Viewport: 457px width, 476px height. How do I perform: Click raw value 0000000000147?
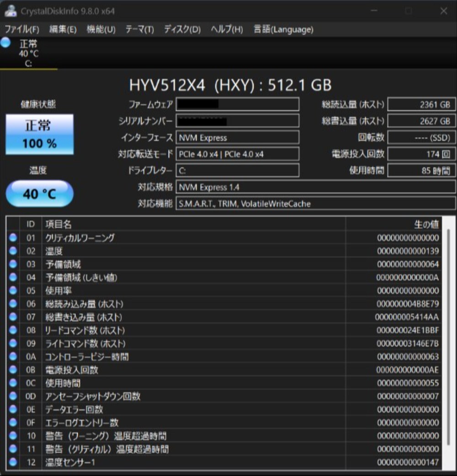[x=408, y=462]
